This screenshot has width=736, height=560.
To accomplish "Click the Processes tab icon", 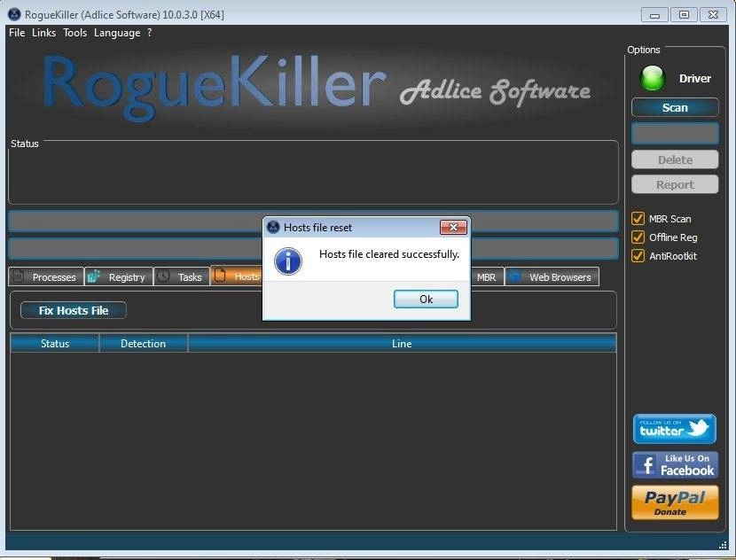I will 17,276.
